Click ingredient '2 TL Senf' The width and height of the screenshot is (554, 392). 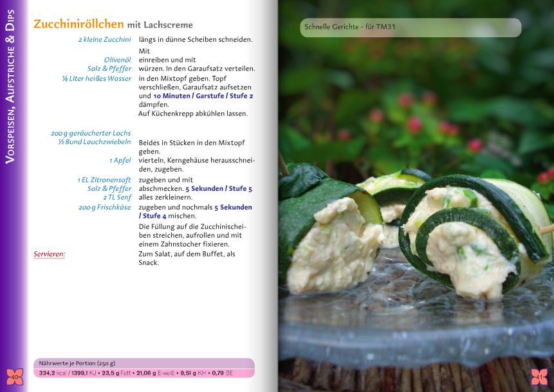coord(117,197)
